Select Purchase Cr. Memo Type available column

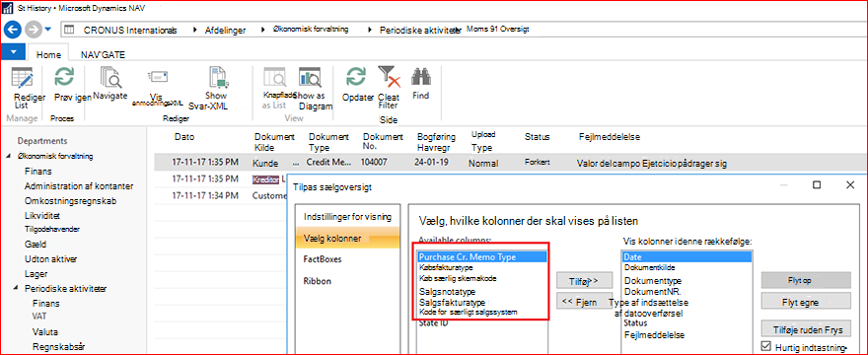tap(482, 257)
